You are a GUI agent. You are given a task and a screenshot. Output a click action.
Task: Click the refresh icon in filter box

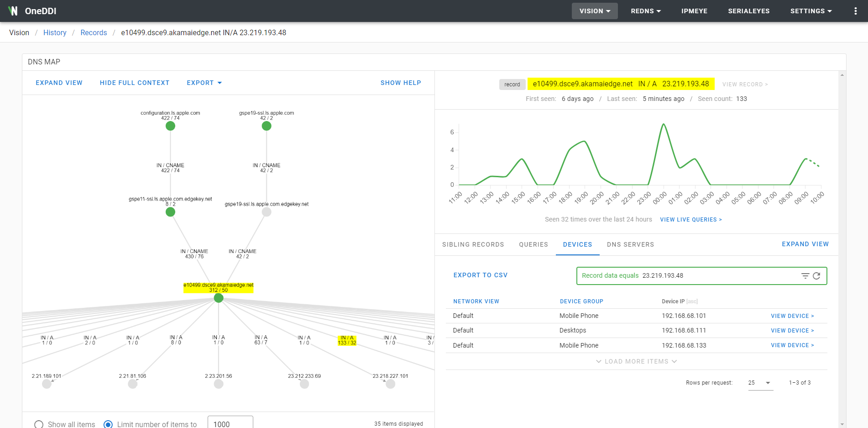click(x=816, y=276)
